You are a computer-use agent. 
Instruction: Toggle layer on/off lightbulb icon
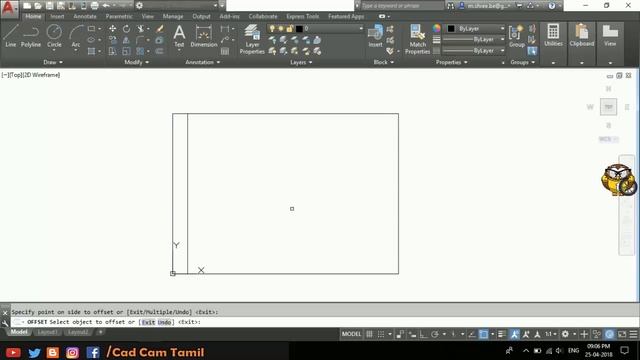(272, 29)
